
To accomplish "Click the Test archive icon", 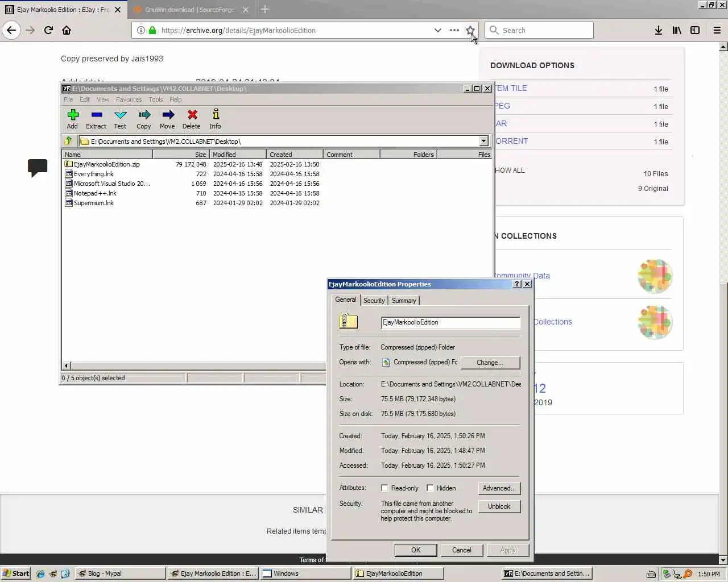I will pos(120,119).
